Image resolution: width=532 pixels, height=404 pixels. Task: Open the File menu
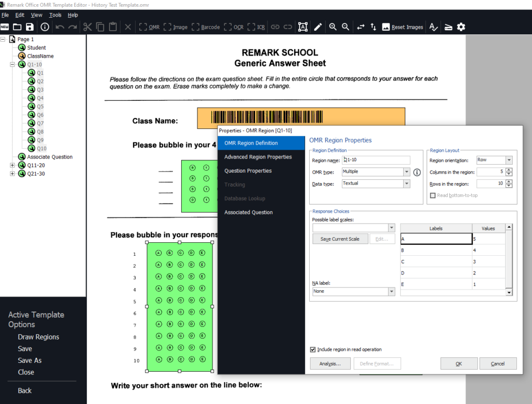click(x=5, y=15)
